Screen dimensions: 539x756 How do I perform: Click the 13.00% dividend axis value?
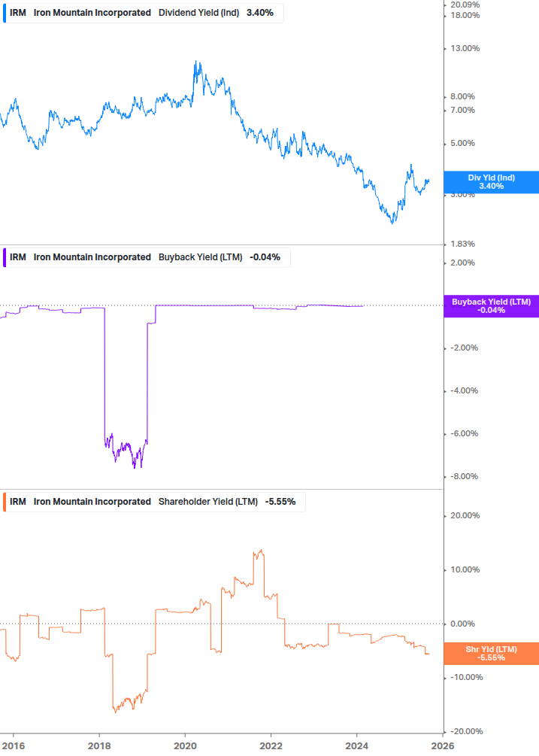coord(465,49)
